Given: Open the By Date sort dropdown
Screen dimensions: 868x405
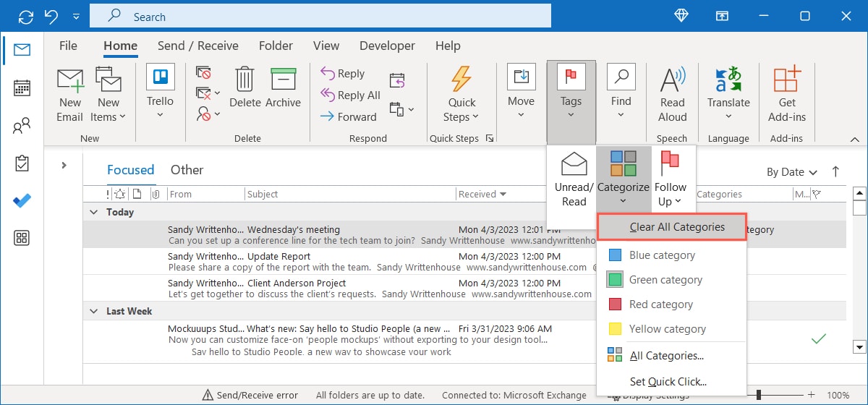Looking at the screenshot, I should pyautogui.click(x=792, y=172).
